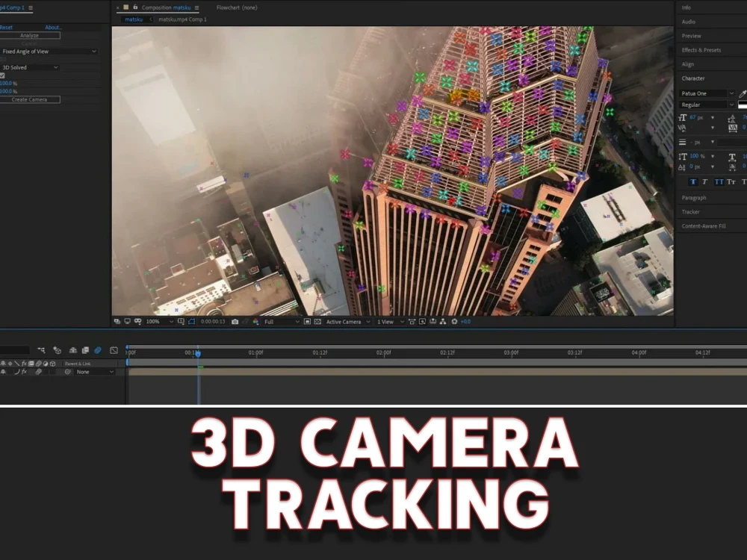
Task: Click the Show Channel color management icon
Action: [x=255, y=322]
